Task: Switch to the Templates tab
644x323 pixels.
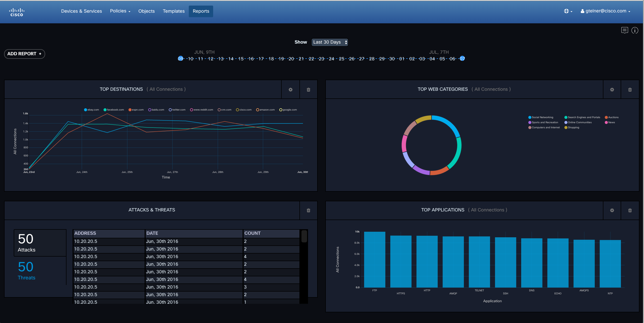Action: pos(174,11)
